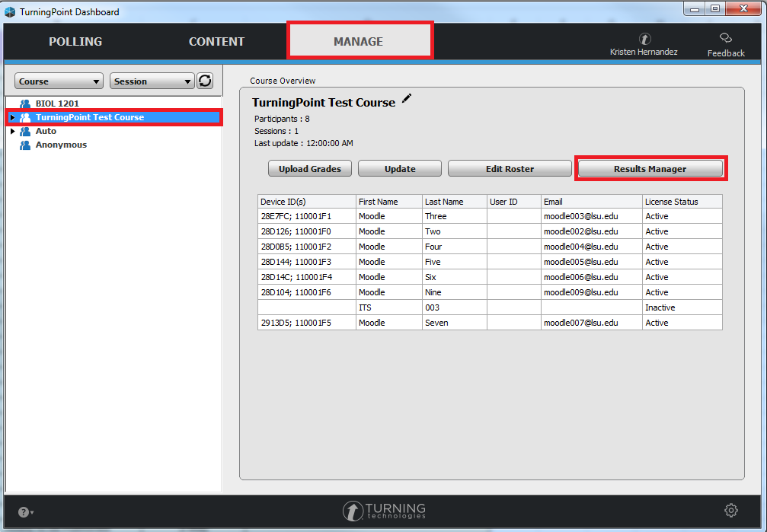Sort by First Name column header
This screenshot has height=532, width=767.
click(389, 202)
